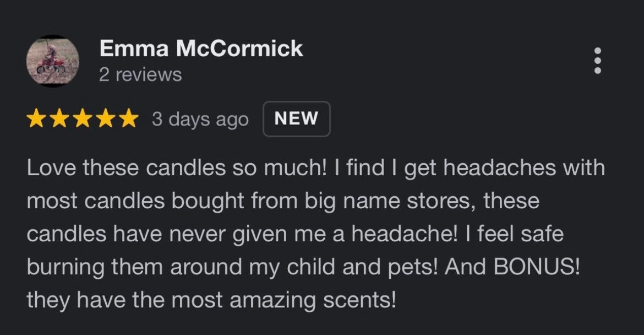Click the NEW badge
644x335 pixels.
296,119
